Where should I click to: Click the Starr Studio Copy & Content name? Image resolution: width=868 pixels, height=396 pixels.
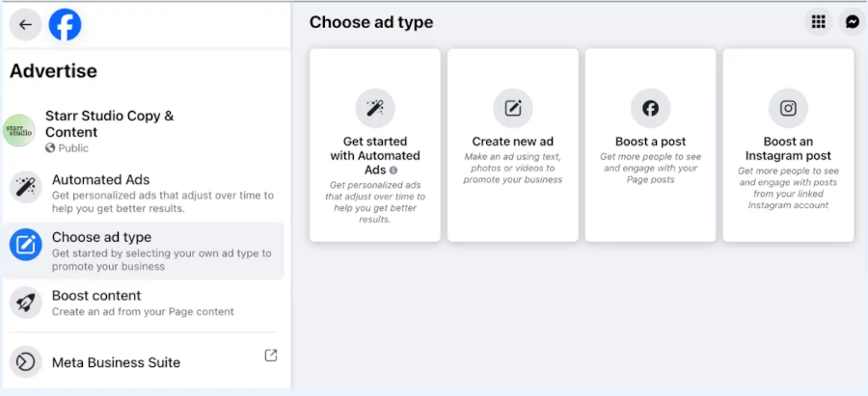110,124
